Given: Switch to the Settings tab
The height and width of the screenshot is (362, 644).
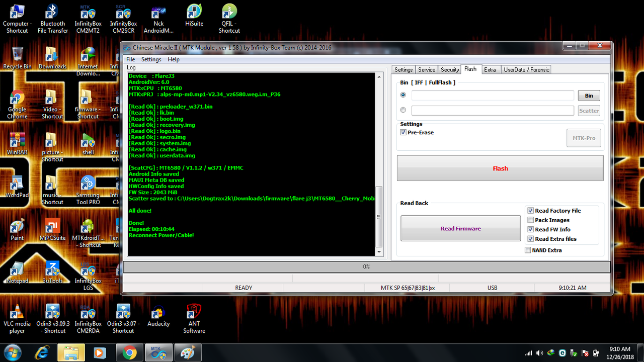Looking at the screenshot, I should click(x=404, y=70).
